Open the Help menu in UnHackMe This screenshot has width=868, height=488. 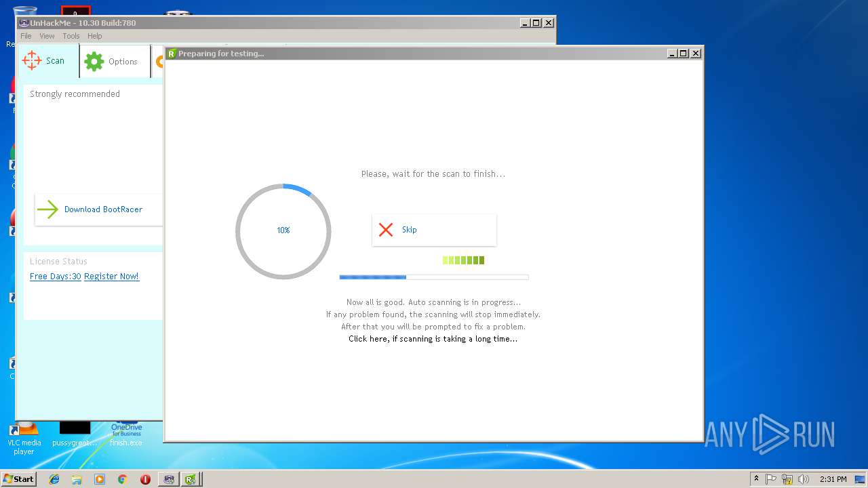coord(94,36)
